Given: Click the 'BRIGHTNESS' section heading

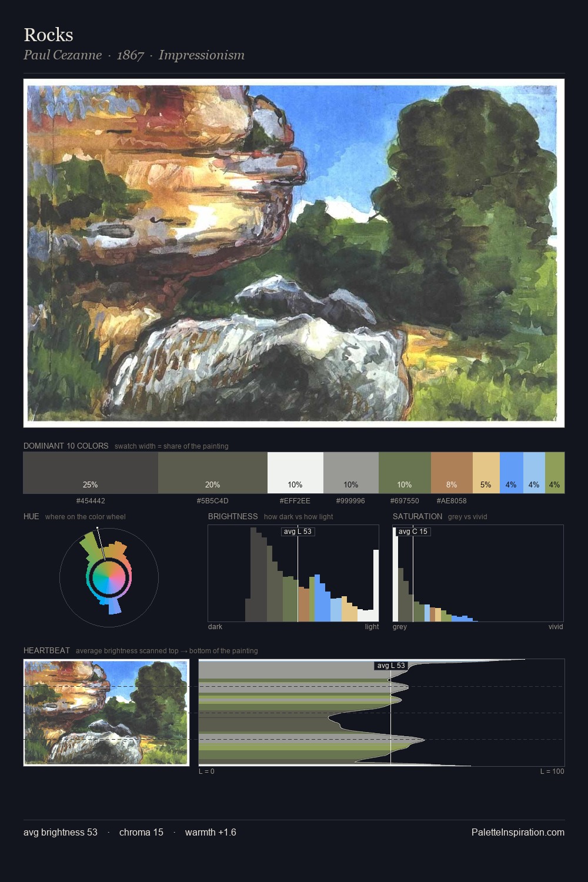Looking at the screenshot, I should tap(233, 516).
